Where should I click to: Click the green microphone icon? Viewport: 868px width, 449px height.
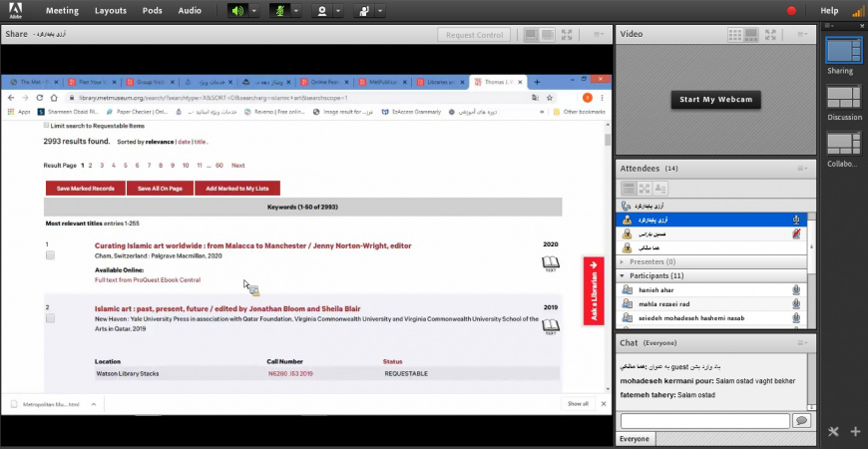[279, 11]
